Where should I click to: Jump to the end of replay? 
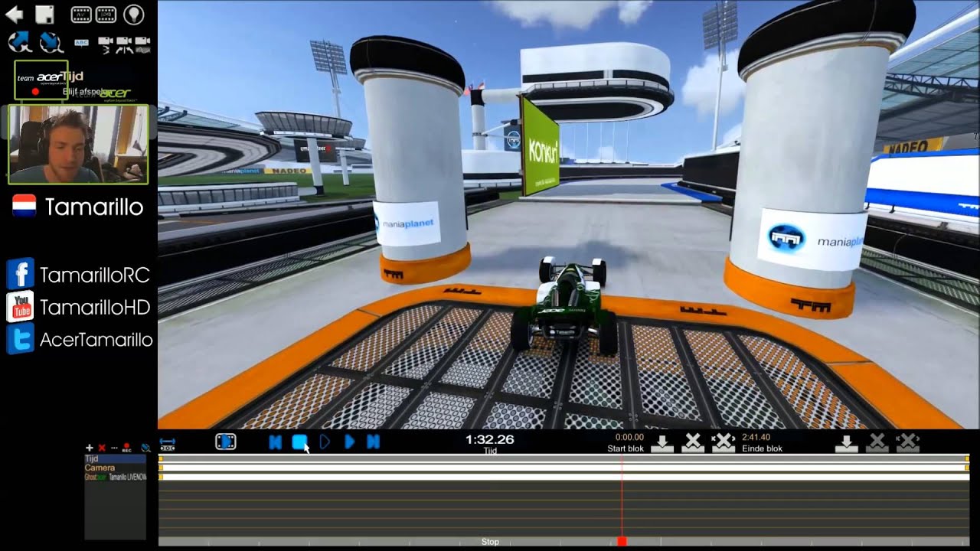374,442
